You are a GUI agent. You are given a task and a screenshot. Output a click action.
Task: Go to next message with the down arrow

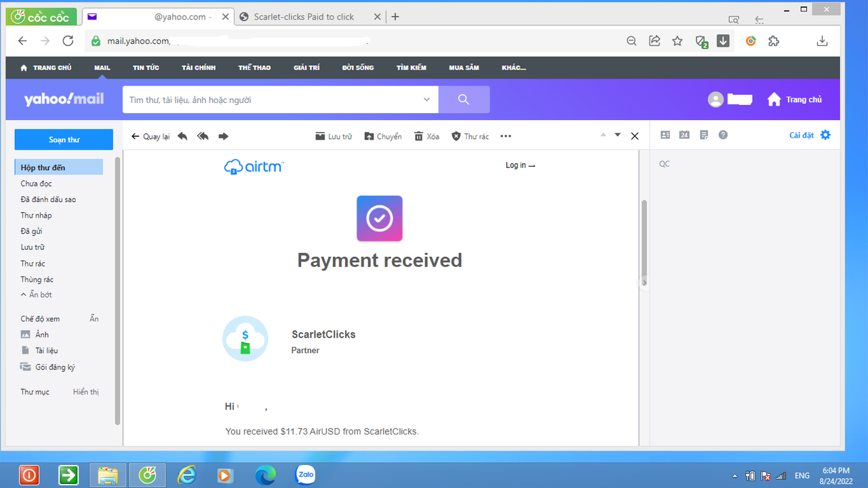pyautogui.click(x=618, y=135)
